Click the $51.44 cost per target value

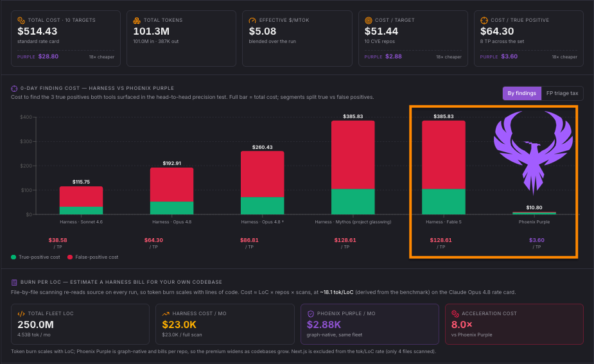(x=381, y=31)
